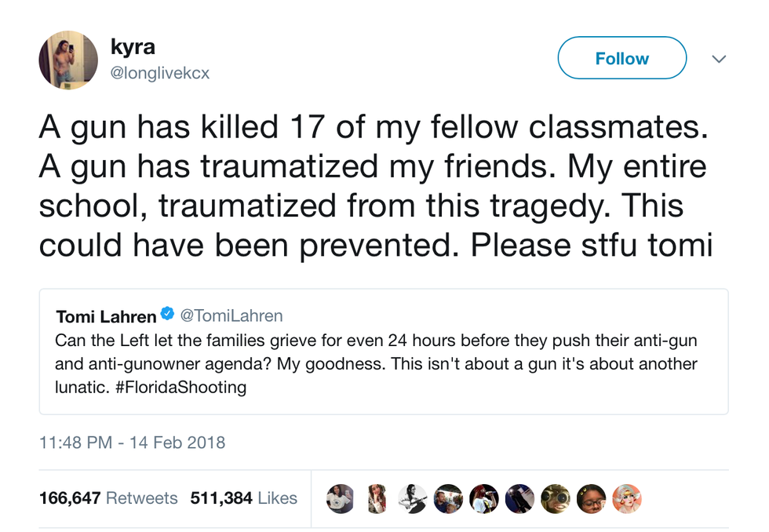Open the @TomiLahren handle
The height and width of the screenshot is (532, 769).
[x=231, y=316]
